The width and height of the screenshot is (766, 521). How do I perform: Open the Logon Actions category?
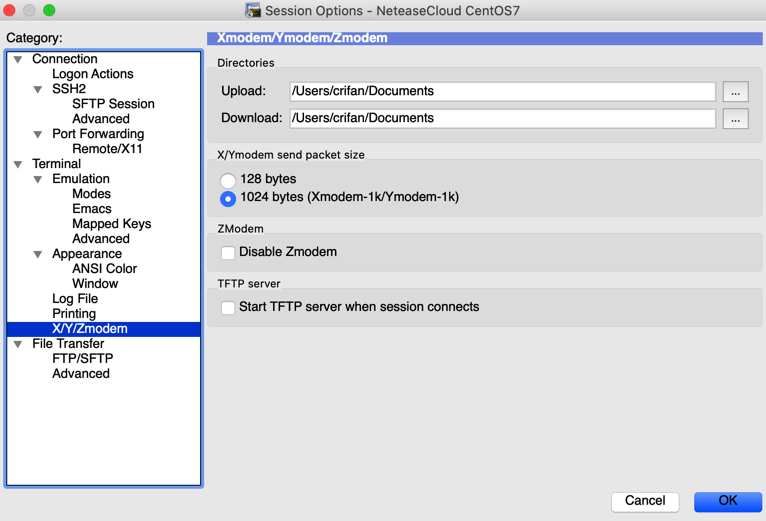point(92,74)
